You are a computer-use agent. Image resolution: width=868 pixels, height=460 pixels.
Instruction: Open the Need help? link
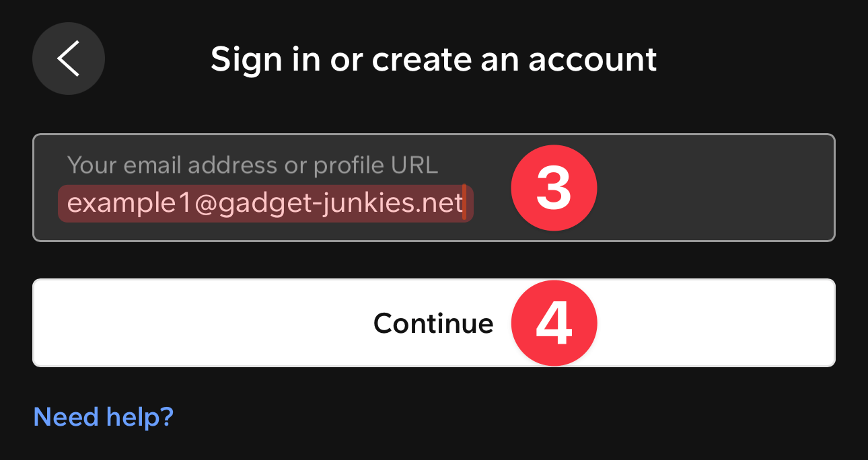104,417
